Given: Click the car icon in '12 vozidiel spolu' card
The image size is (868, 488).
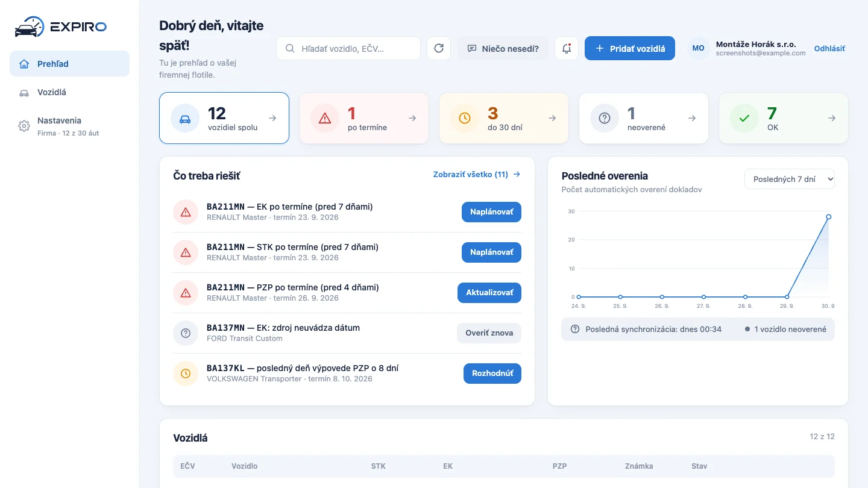Looking at the screenshot, I should tap(185, 118).
